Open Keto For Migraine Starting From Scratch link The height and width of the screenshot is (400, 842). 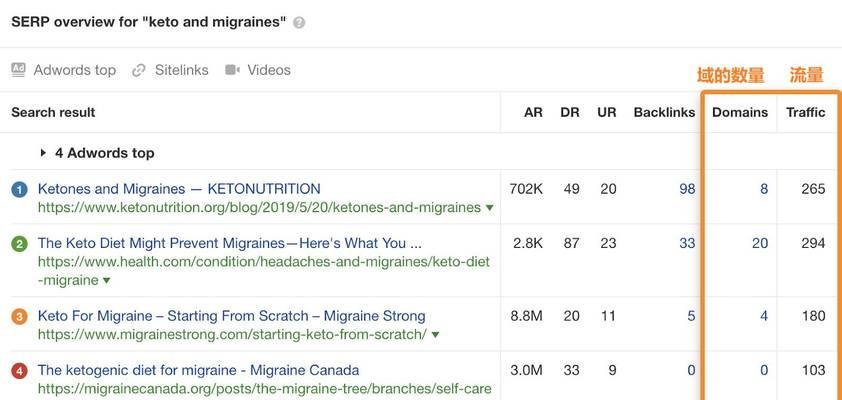click(x=231, y=316)
